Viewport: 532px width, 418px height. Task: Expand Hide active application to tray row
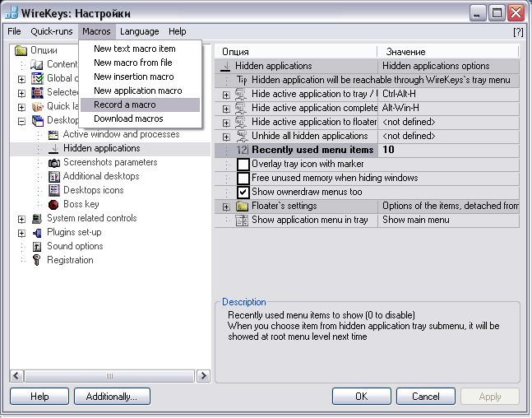click(226, 95)
